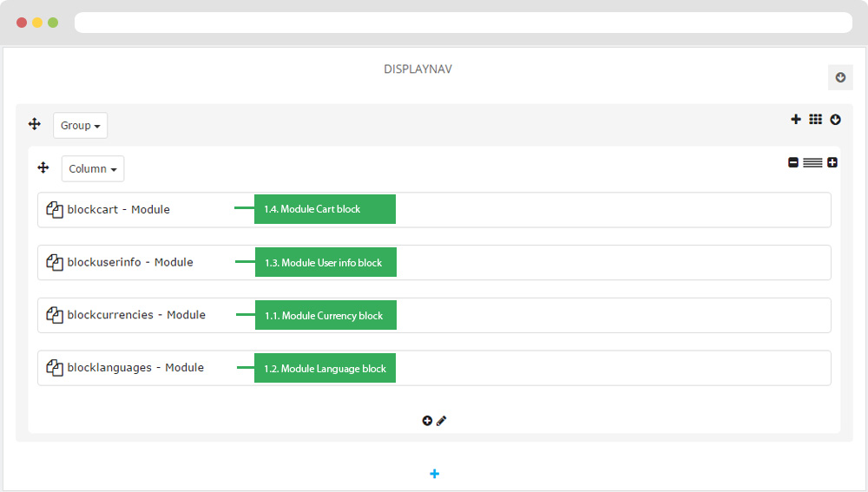Open the Column dropdown

93,169
